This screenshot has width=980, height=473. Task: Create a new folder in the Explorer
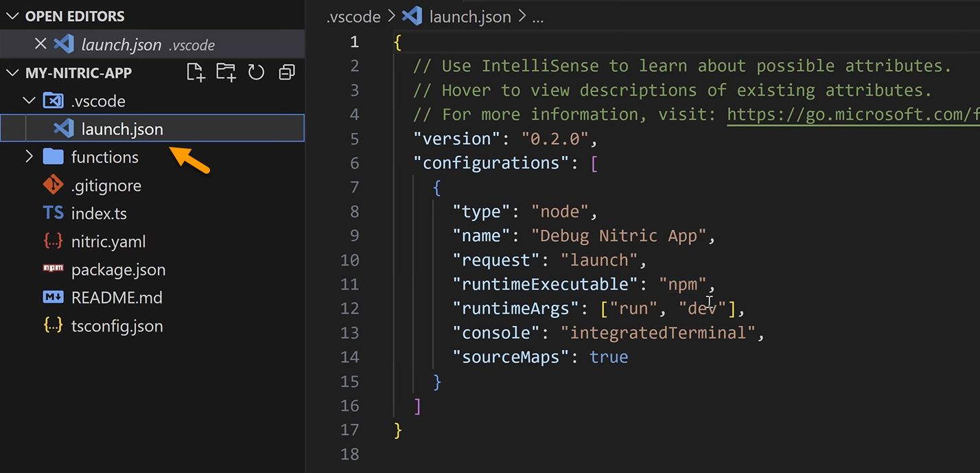226,72
